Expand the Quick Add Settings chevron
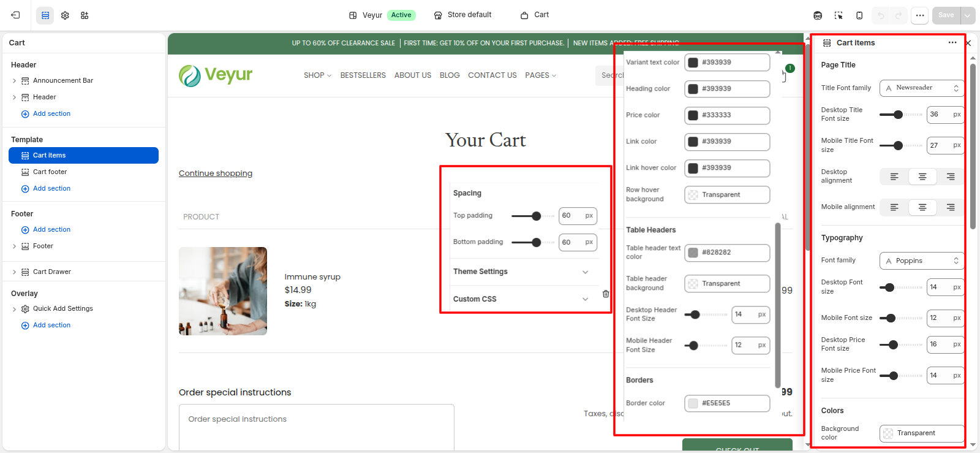Viewport: 980px width, 453px height. coord(14,309)
